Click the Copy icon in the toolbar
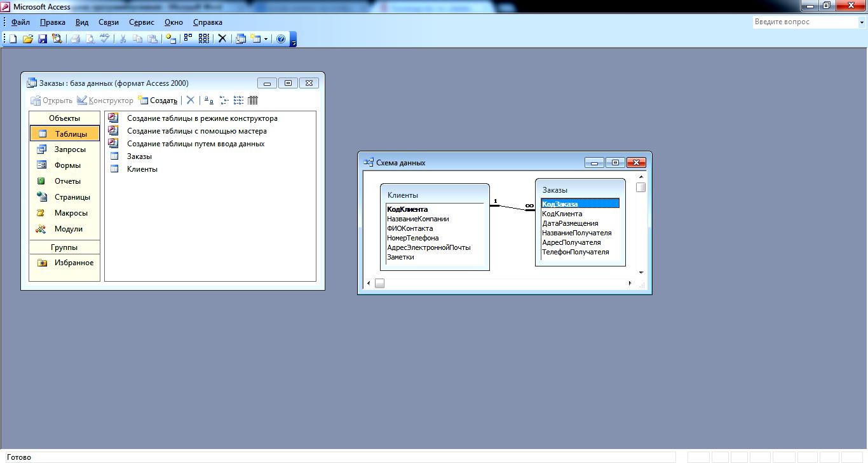This screenshot has height=463, width=868. click(137, 39)
